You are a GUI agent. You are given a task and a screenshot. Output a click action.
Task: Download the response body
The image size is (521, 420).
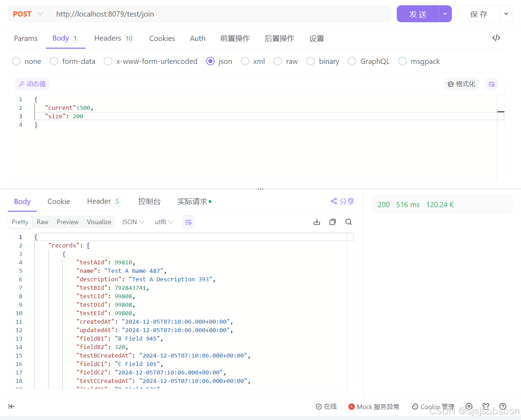pyautogui.click(x=317, y=222)
